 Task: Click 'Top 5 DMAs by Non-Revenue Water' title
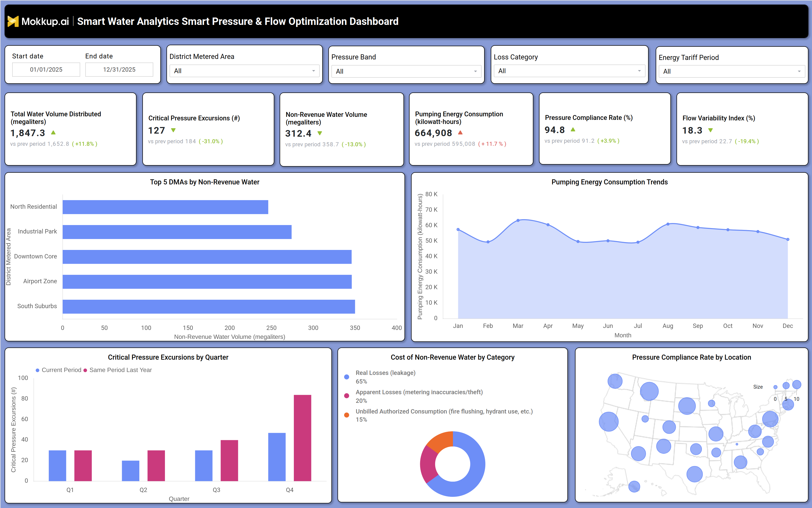[205, 182]
